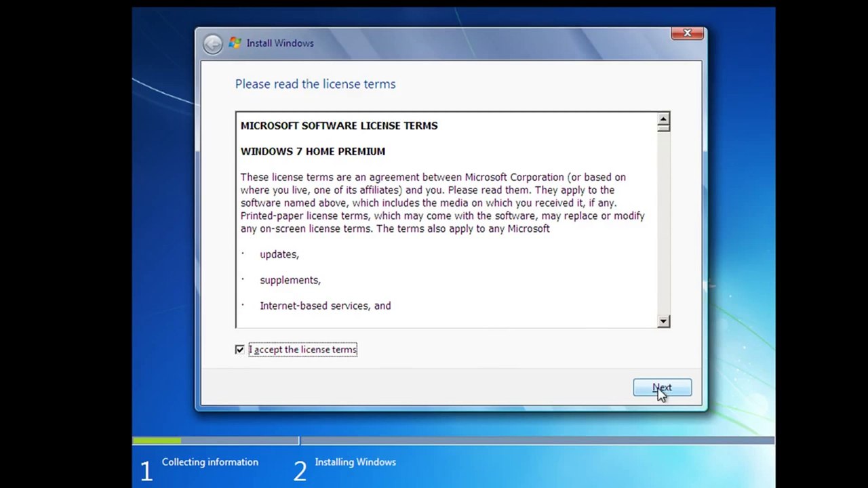868x488 pixels.
Task: Click the 'Install Windows' title text
Action: pyautogui.click(x=280, y=43)
